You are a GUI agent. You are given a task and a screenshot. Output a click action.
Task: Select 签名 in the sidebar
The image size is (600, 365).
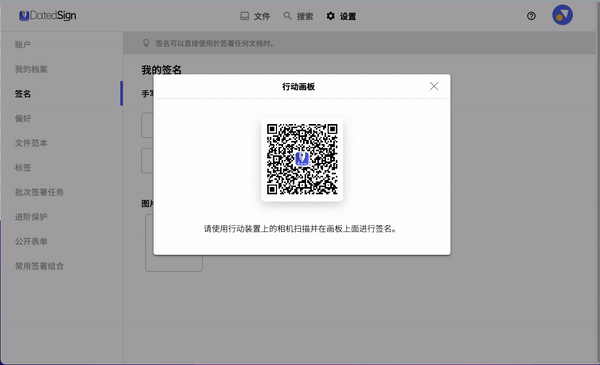click(x=23, y=94)
